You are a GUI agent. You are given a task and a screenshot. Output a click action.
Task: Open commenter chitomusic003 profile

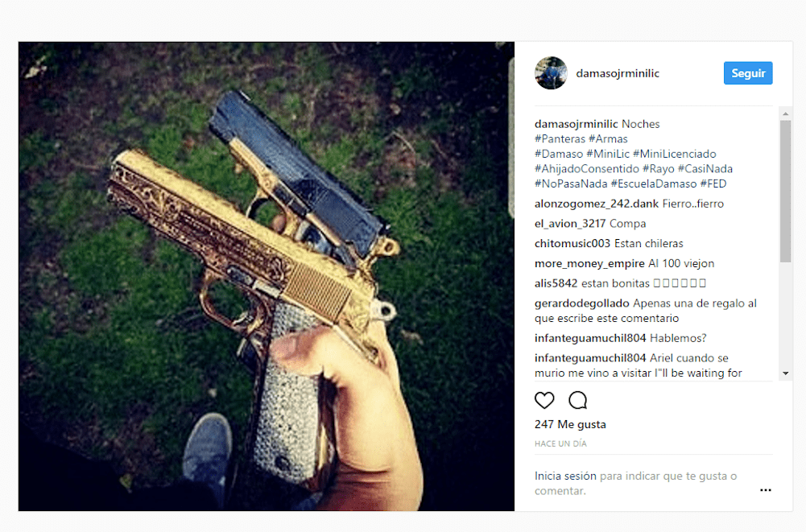tap(572, 243)
